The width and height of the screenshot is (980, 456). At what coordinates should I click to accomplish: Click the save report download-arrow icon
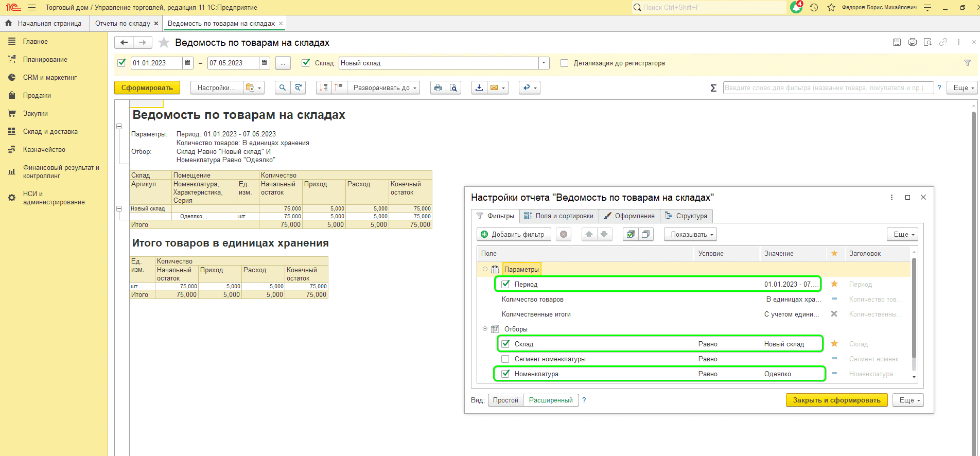(479, 88)
